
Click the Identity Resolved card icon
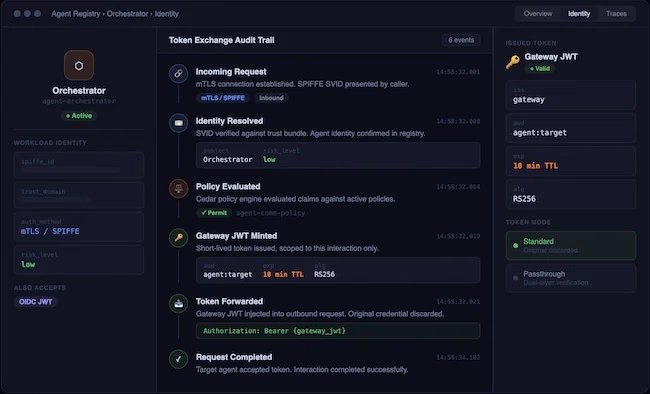click(179, 123)
